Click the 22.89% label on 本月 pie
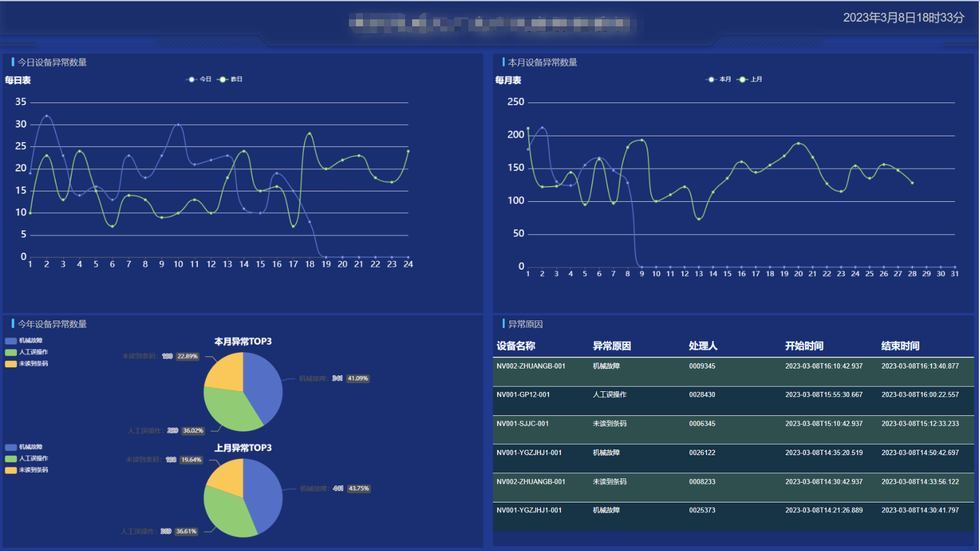The width and height of the screenshot is (980, 551). [187, 356]
